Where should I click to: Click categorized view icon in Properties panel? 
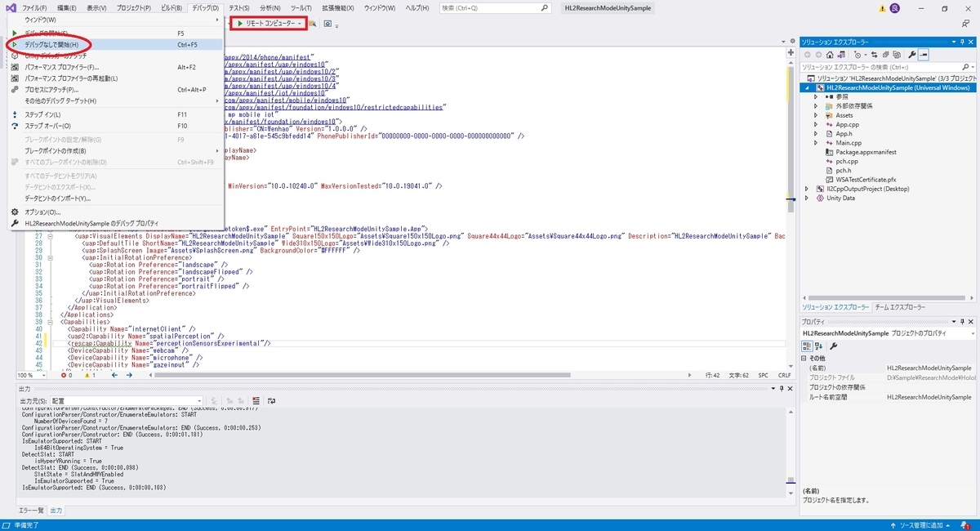tap(807, 346)
